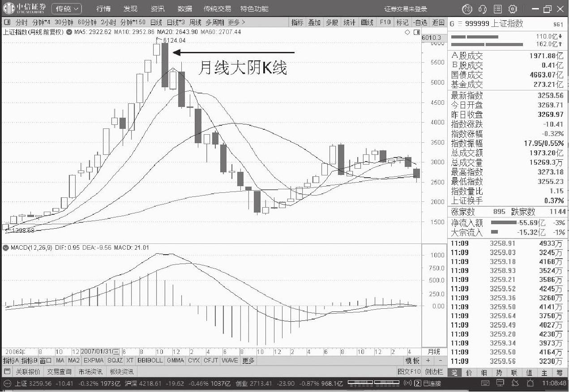569x392 pixels.
Task: Click the monitor icon in status bar
Action: click(x=500, y=383)
